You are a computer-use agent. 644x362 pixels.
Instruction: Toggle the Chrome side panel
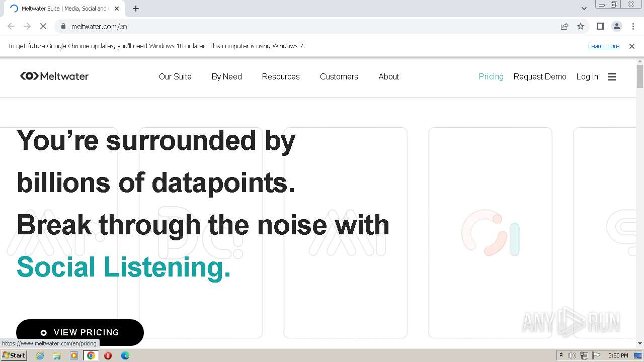click(600, 26)
